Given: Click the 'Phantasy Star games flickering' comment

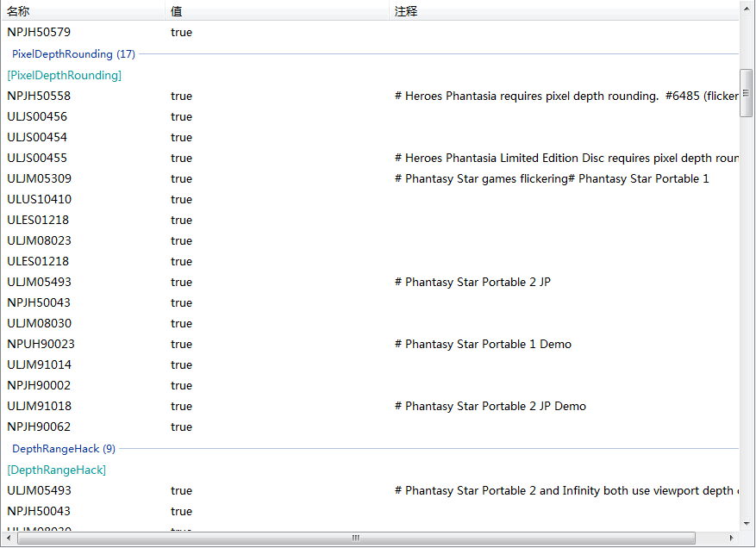Looking at the screenshot, I should [552, 179].
